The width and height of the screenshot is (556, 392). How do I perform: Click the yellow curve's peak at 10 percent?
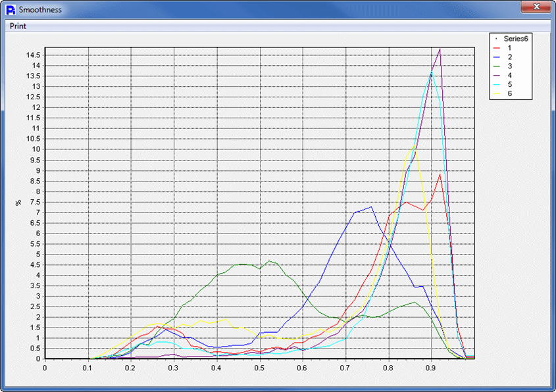click(415, 145)
